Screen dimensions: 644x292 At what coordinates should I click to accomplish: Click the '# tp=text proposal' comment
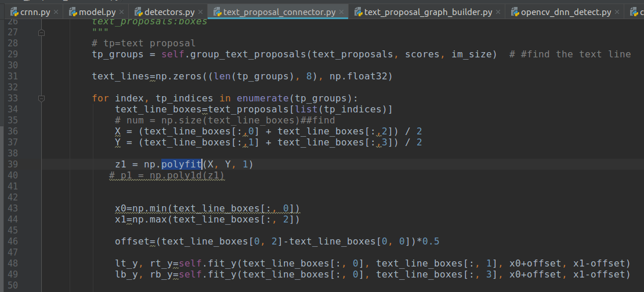(x=144, y=43)
